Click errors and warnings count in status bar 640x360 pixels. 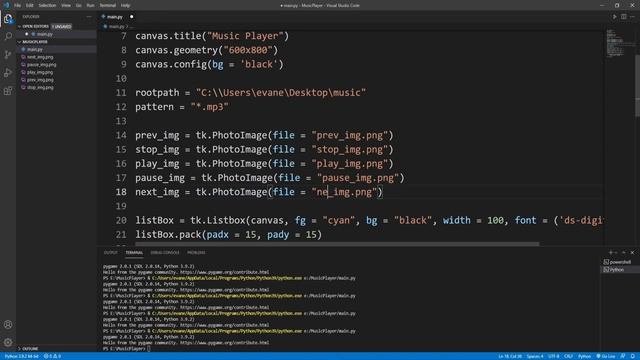click(52, 356)
